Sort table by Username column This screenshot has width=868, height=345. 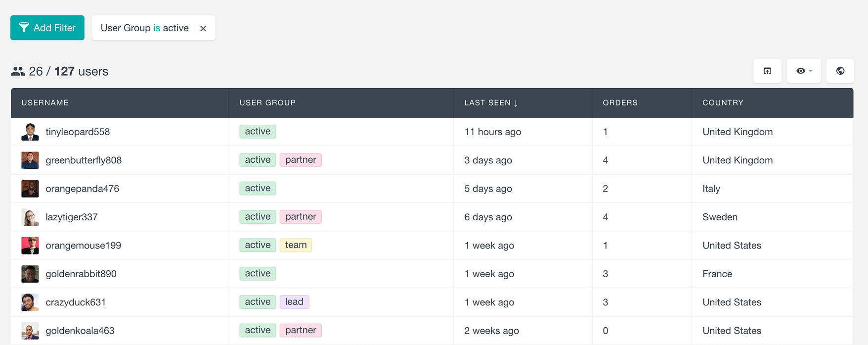point(45,103)
